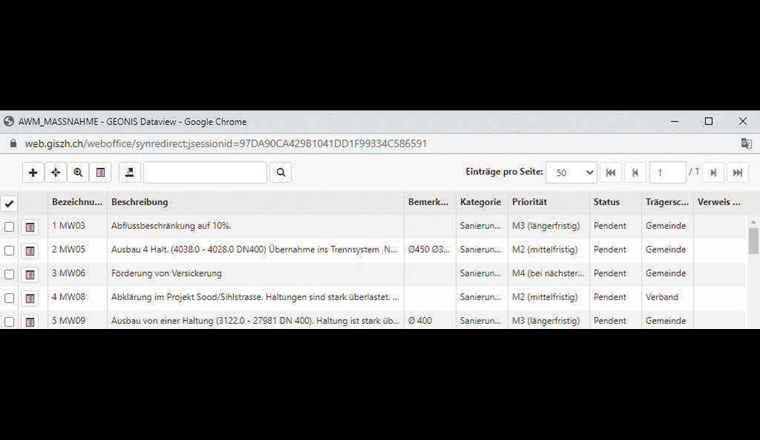The image size is (760, 440).
Task: Click the Kategorie column header
Action: coord(480,202)
